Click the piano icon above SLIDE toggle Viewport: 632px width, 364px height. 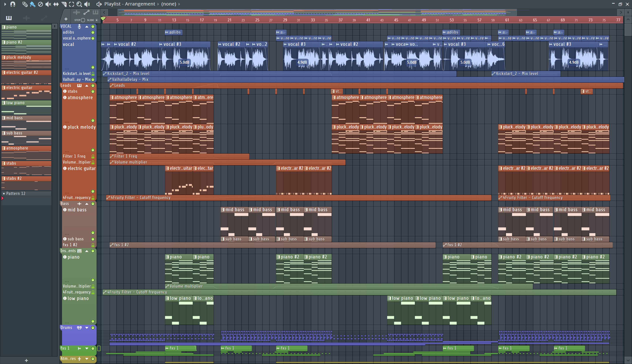click(95, 12)
